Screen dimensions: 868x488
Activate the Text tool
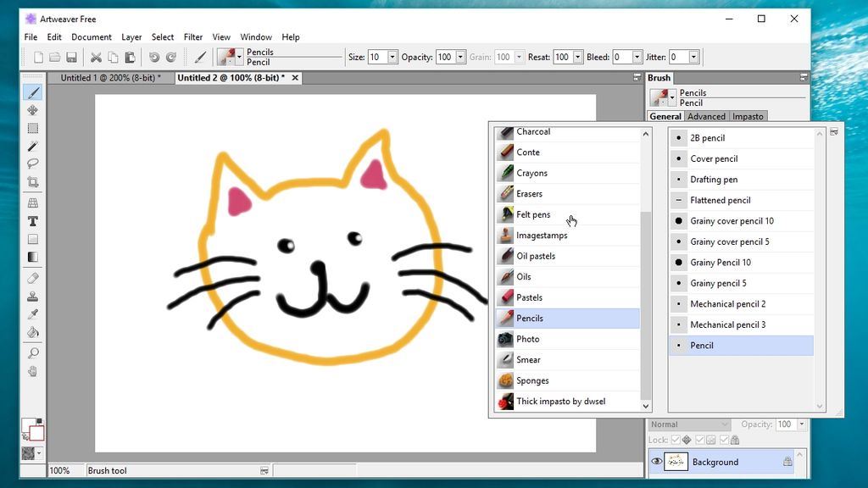coord(33,221)
